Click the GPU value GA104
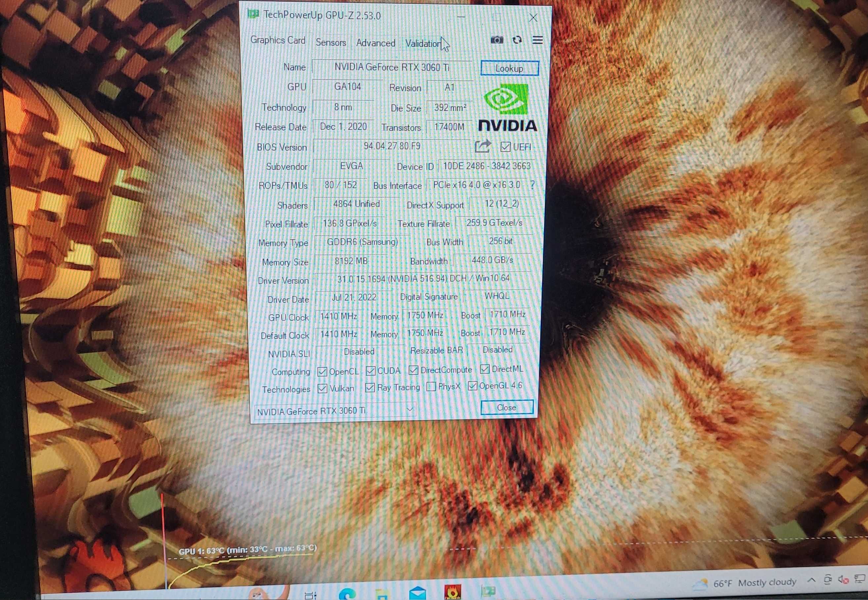The height and width of the screenshot is (600, 868). pyautogui.click(x=347, y=87)
